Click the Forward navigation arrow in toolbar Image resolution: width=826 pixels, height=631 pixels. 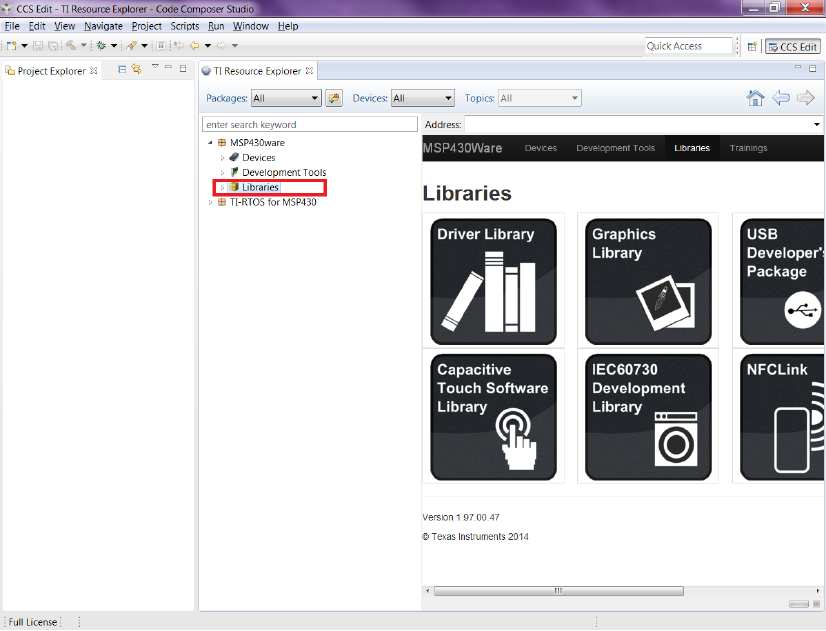pyautogui.click(x=222, y=46)
